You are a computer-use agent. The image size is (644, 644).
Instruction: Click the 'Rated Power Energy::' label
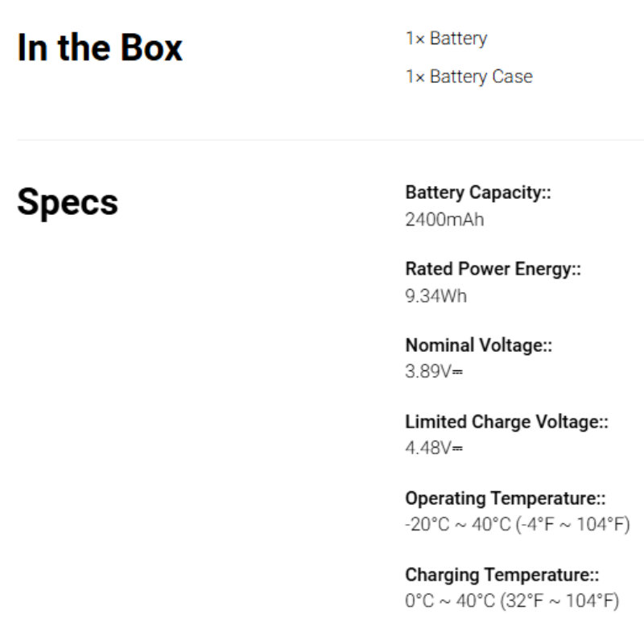tap(493, 270)
